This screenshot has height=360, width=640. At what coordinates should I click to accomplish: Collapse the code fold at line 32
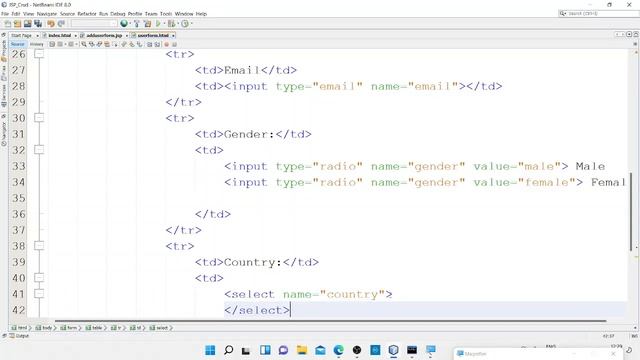point(39,150)
